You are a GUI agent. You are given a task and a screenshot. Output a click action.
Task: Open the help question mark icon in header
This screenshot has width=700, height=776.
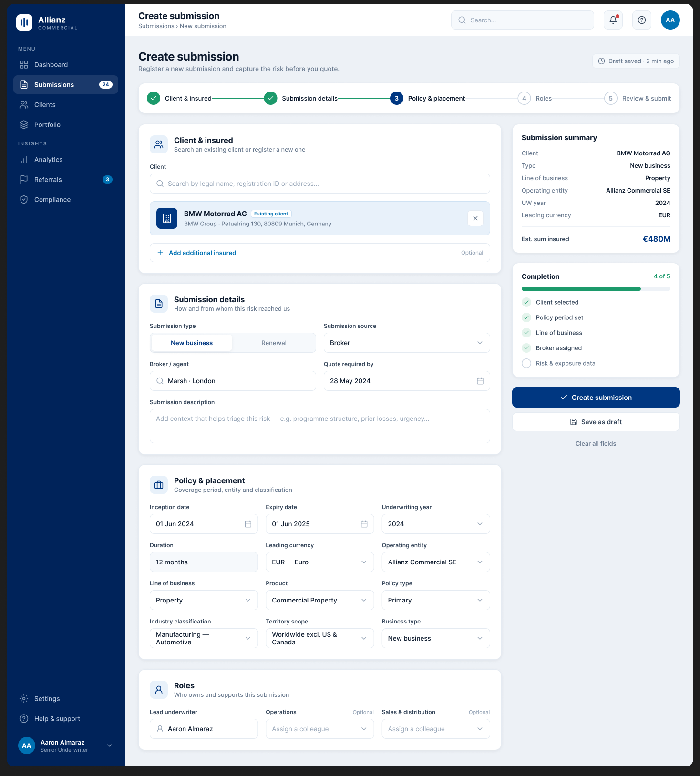642,20
